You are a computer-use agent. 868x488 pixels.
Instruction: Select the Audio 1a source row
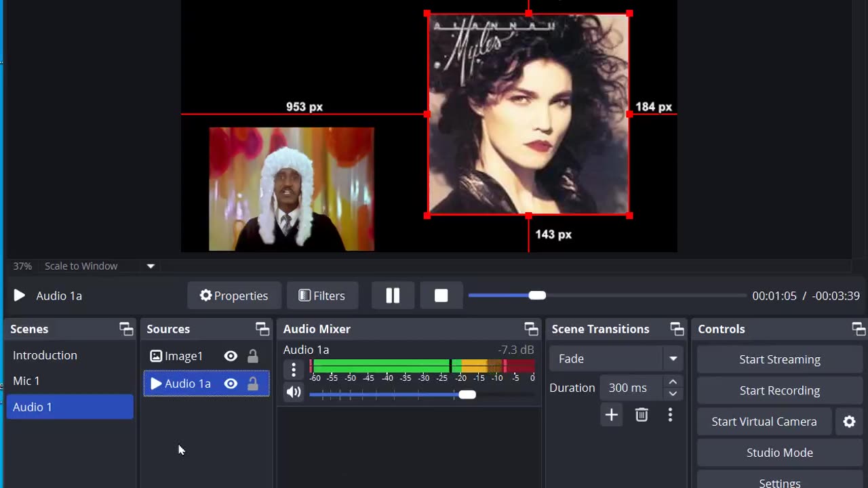click(206, 384)
